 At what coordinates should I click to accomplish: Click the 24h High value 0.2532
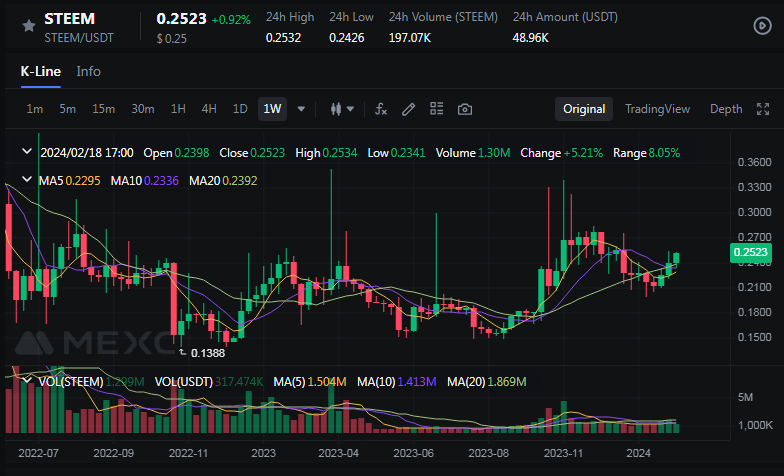tap(283, 38)
